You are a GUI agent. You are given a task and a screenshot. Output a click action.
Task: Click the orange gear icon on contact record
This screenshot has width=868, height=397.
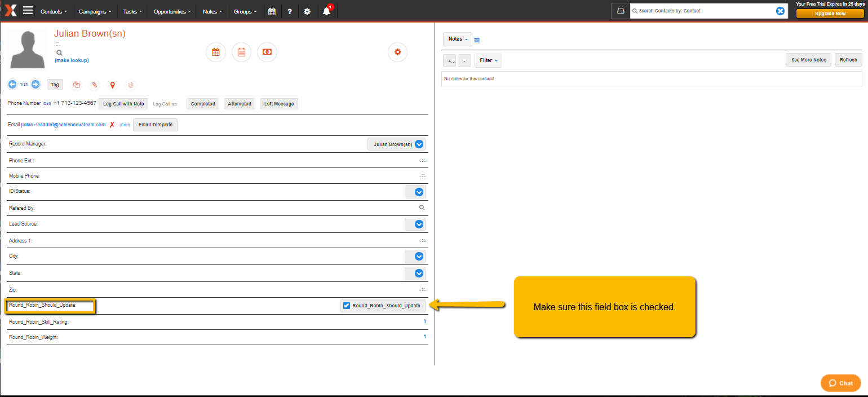[397, 52]
